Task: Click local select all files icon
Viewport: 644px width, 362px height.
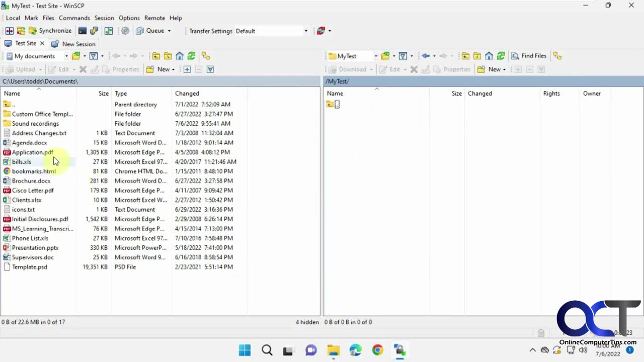Action: (210, 69)
